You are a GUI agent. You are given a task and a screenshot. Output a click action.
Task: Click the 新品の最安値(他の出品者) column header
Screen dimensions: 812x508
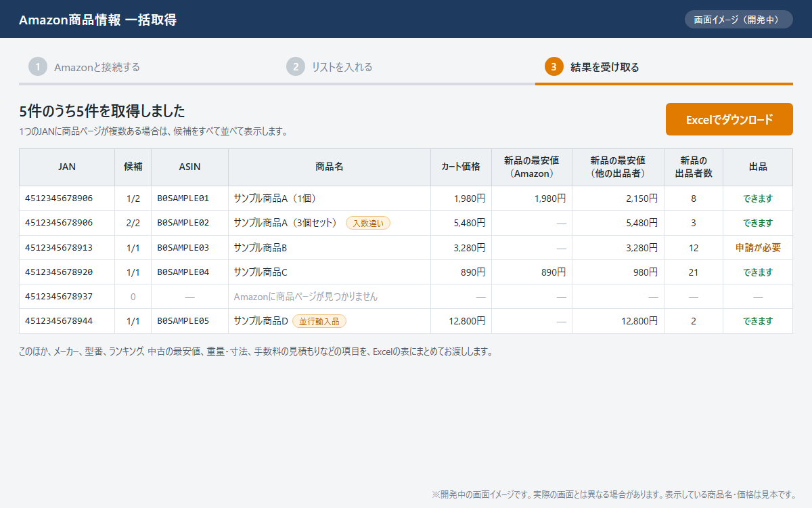click(x=618, y=167)
